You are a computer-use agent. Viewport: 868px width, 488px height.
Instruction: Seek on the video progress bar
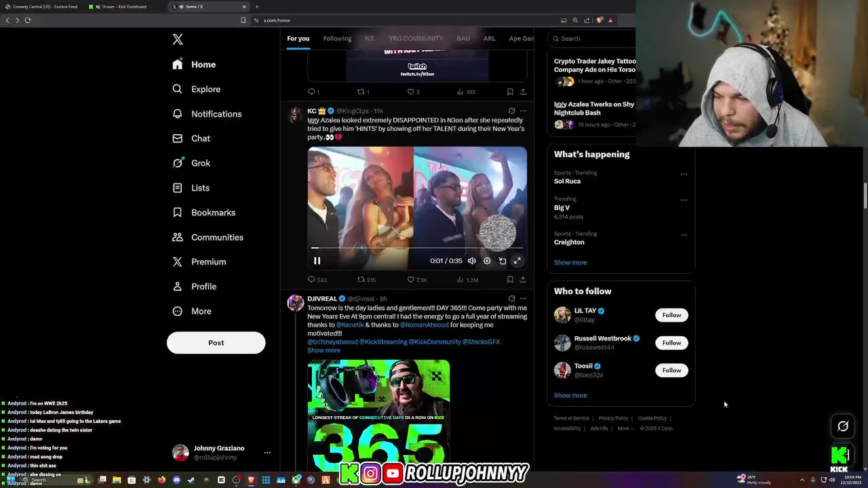pyautogui.click(x=417, y=248)
